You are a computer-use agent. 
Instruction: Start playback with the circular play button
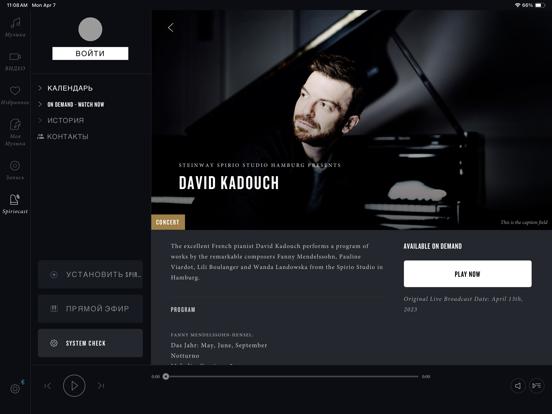coord(74,386)
